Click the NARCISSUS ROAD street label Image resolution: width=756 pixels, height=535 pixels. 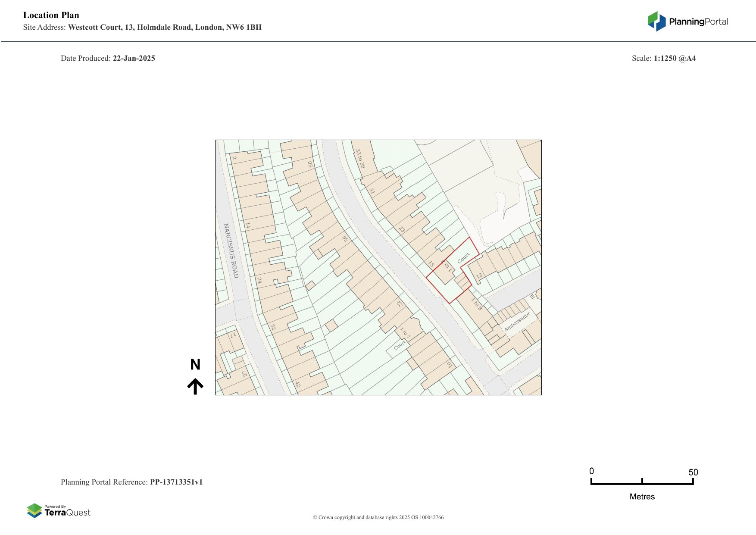[x=231, y=250]
